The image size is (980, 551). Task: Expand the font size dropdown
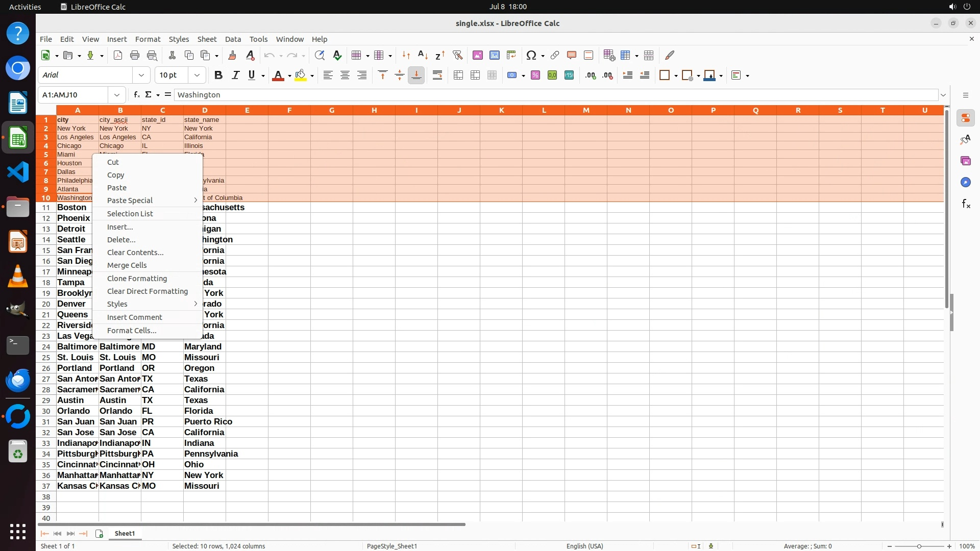(197, 76)
